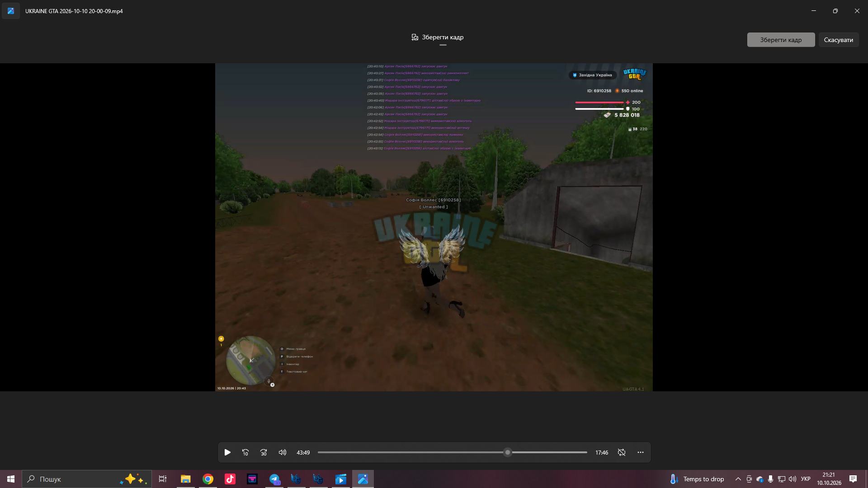
Task: Click the remaining time 17:46
Action: click(x=602, y=452)
